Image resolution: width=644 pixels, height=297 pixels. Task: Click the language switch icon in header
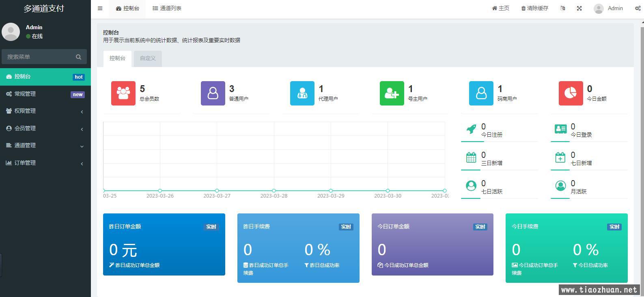562,8
